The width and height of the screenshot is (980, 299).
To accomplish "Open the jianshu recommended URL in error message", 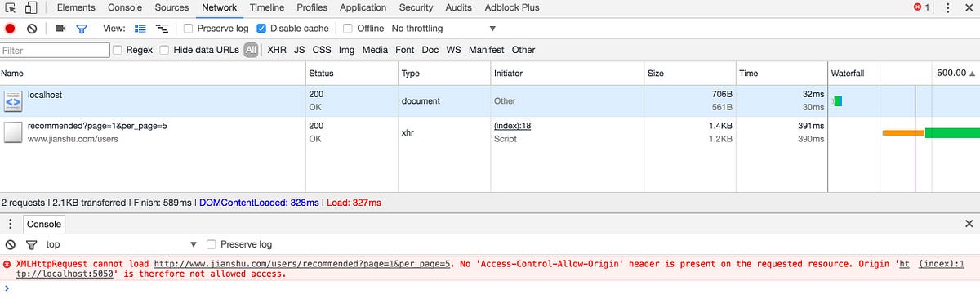I will [x=302, y=264].
